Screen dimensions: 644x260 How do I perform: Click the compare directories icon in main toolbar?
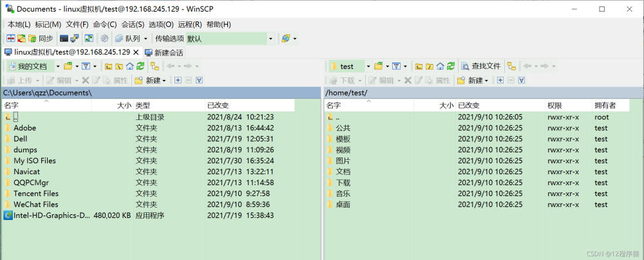11,39
